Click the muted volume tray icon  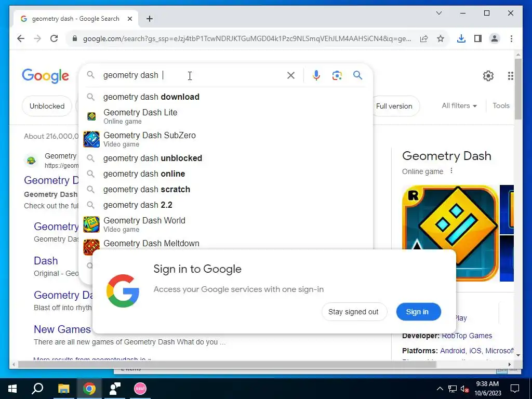464,389
